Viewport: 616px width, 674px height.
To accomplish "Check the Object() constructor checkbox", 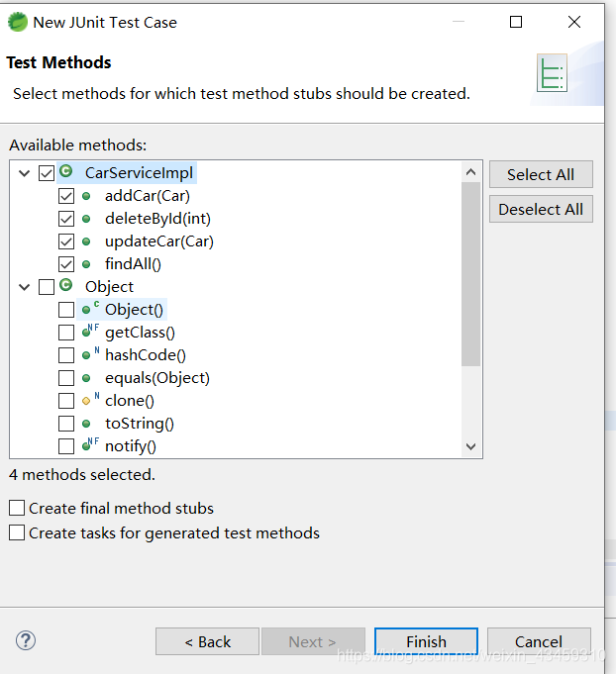I will click(x=66, y=310).
